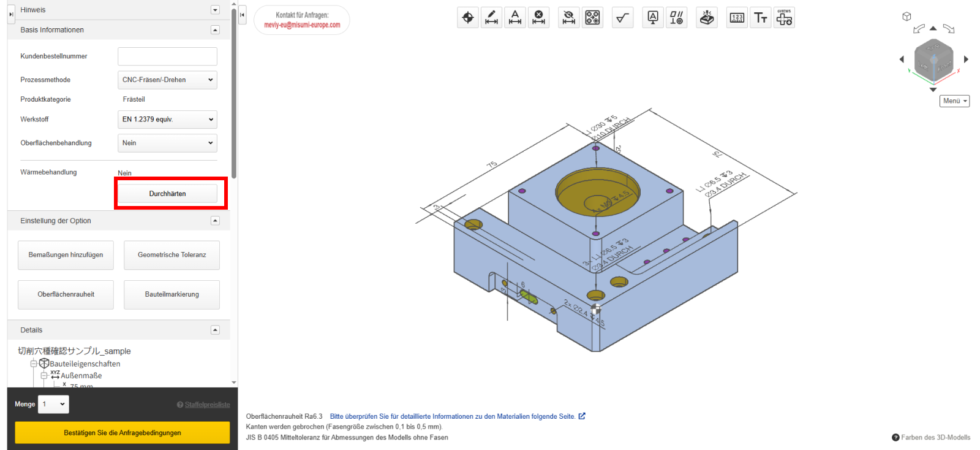Collapse the Bauteileigenschaften tree node
The image size is (980, 450).
click(x=34, y=364)
